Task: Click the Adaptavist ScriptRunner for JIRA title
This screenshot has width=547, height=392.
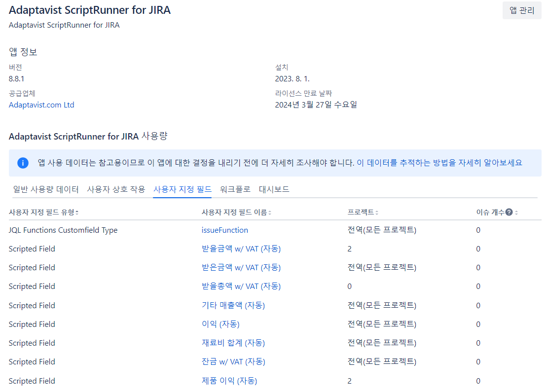Action: pyautogui.click(x=90, y=10)
